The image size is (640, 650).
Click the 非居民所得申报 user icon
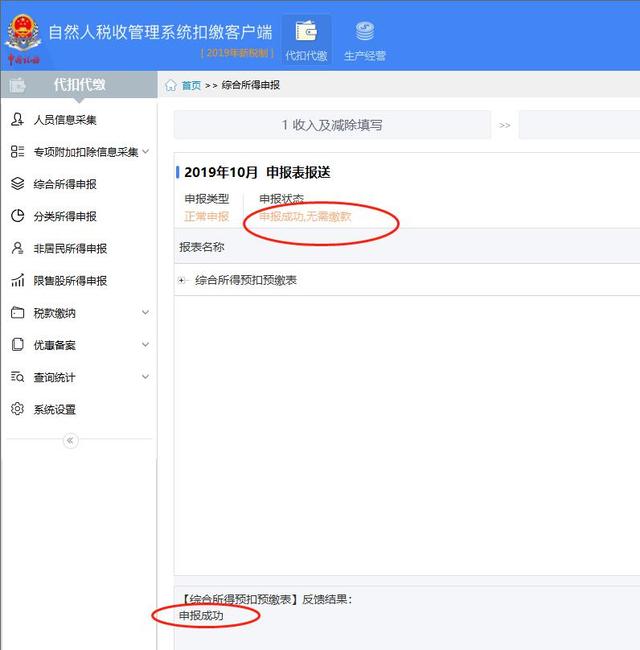pyautogui.click(x=17, y=248)
